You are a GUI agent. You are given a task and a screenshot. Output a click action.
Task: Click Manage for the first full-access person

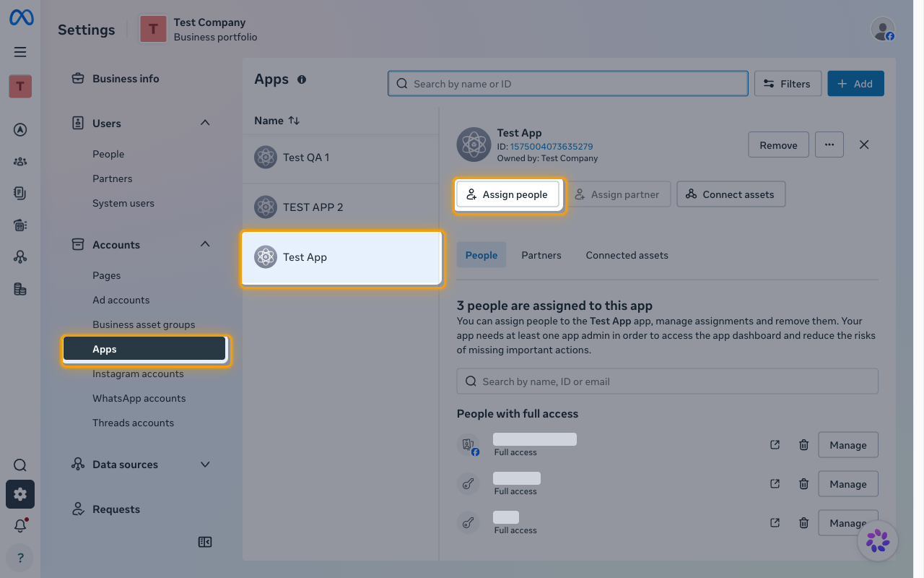tap(848, 445)
